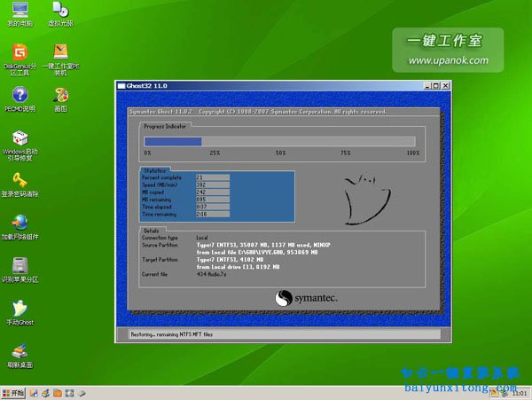The height and width of the screenshot is (400, 532).
Task: Open 登录密码清除 key icon
Action: click(x=19, y=180)
